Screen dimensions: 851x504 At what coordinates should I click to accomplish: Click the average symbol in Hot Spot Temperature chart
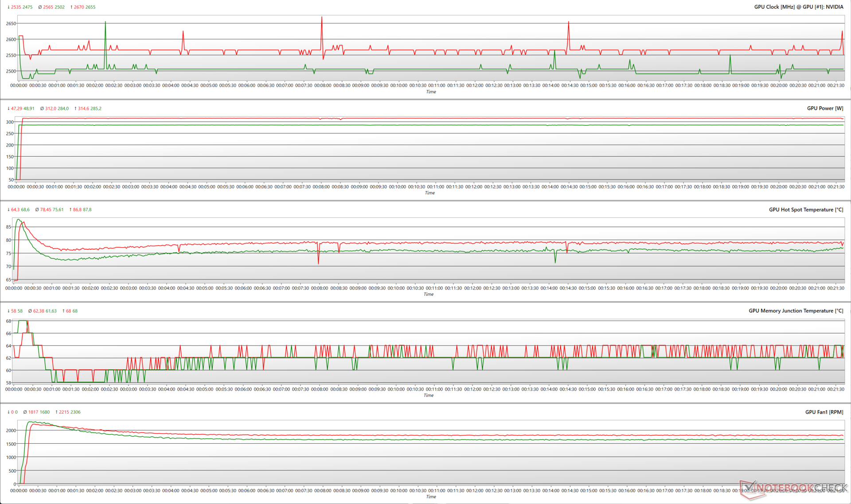tap(37, 210)
